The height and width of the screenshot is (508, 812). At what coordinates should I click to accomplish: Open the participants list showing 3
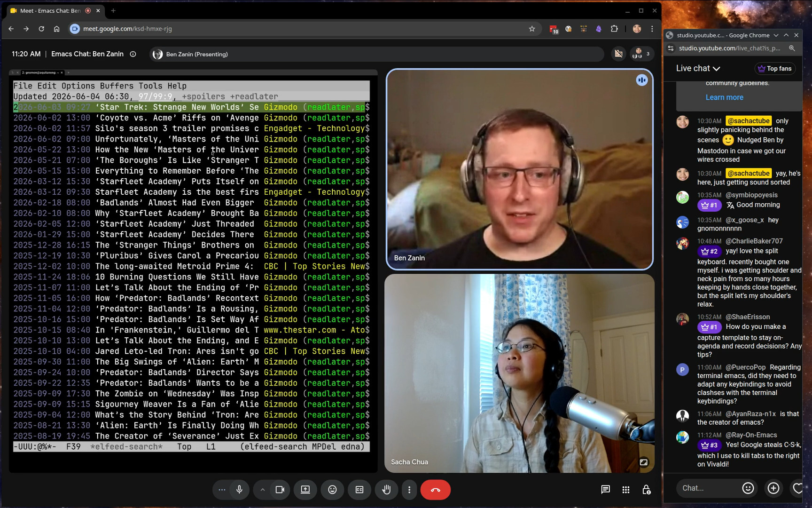pos(641,54)
